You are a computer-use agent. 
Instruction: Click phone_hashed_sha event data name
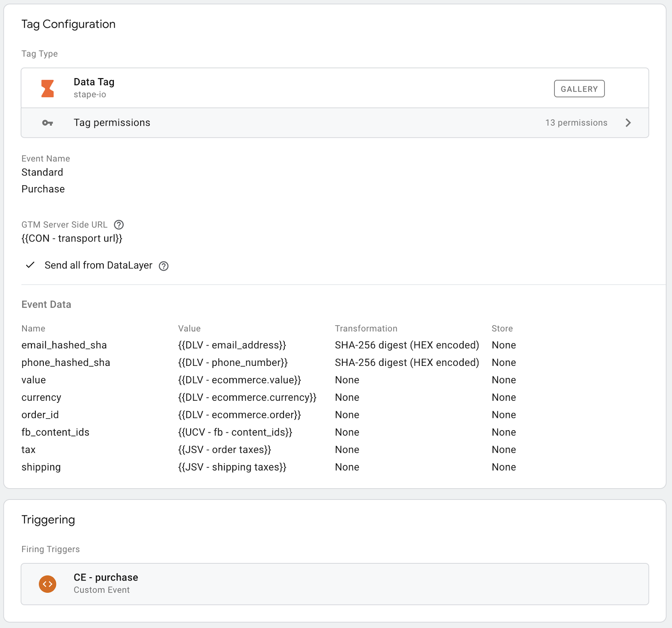66,363
